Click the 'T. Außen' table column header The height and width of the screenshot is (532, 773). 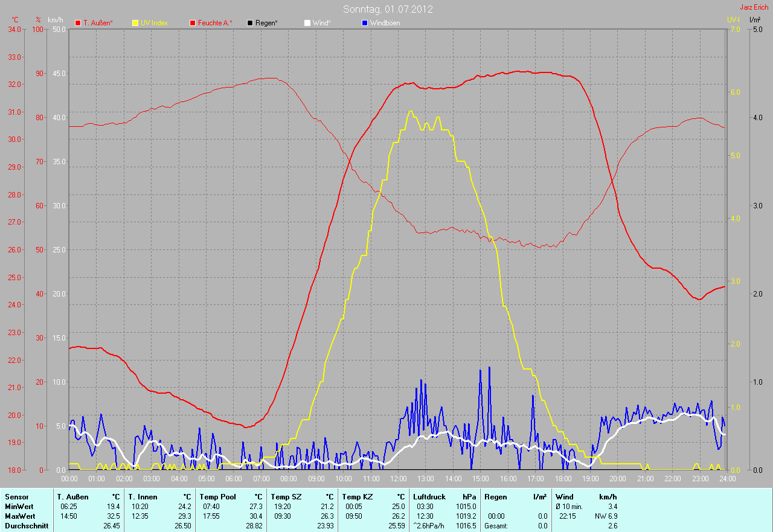click(73, 497)
